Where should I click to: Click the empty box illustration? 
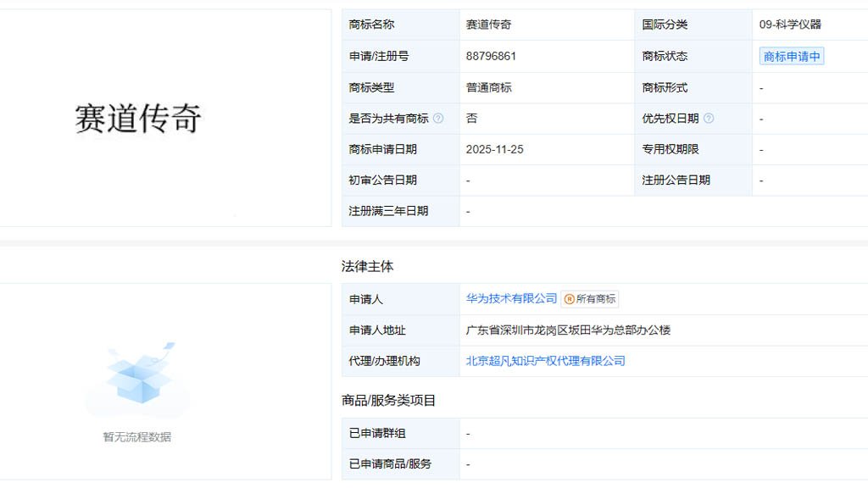[138, 379]
